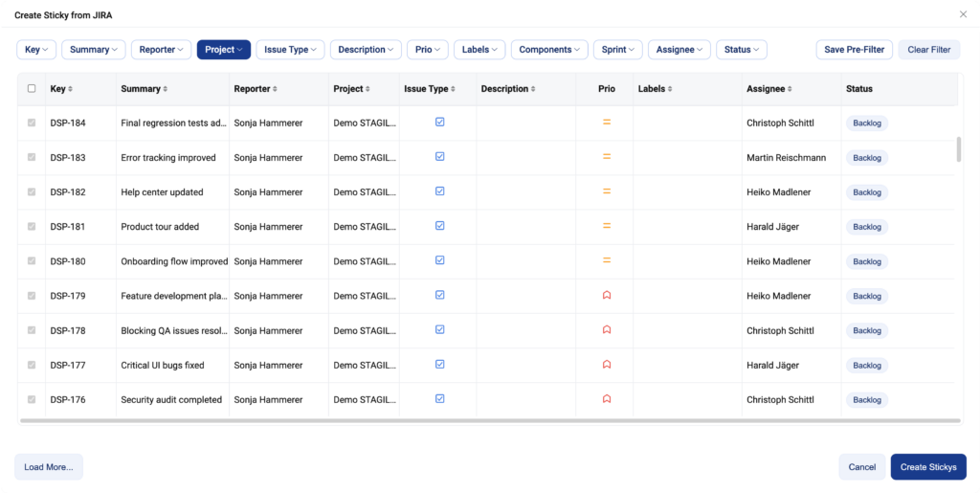Image resolution: width=980 pixels, height=493 pixels.
Task: Open the Summary filter dropdown
Action: pyautogui.click(x=94, y=50)
